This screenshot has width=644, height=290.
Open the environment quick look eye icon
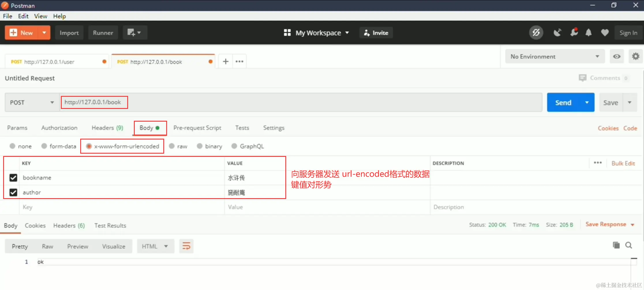pyautogui.click(x=617, y=56)
